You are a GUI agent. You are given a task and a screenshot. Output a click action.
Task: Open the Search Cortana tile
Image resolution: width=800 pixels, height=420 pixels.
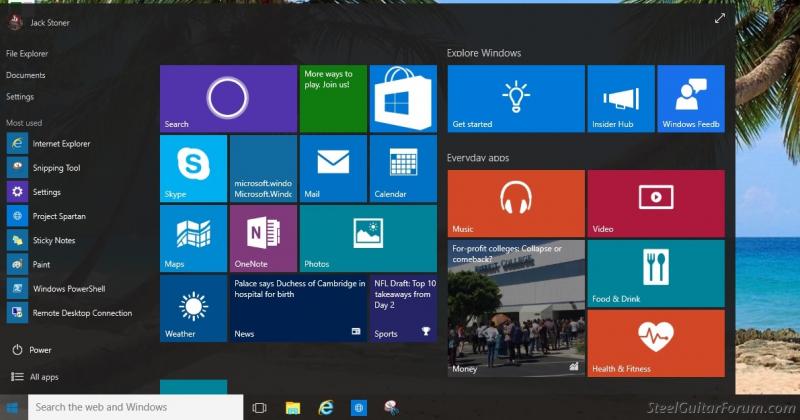click(x=228, y=98)
